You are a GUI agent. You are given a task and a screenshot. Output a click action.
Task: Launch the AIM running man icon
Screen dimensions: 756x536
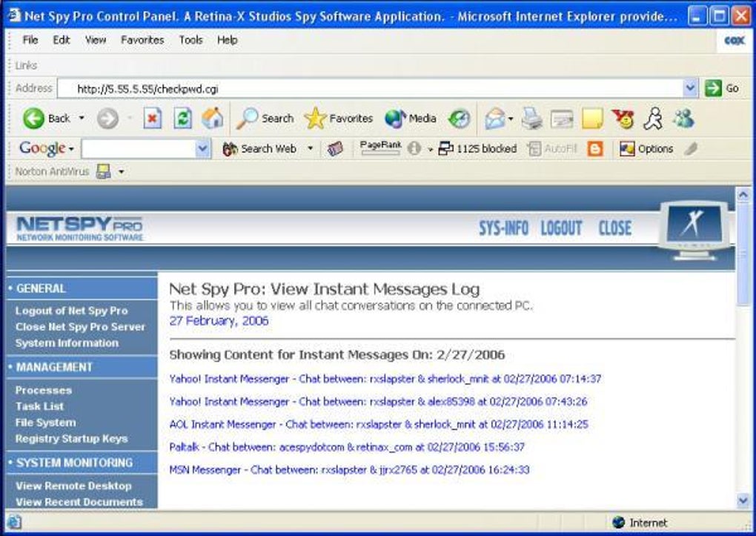653,118
